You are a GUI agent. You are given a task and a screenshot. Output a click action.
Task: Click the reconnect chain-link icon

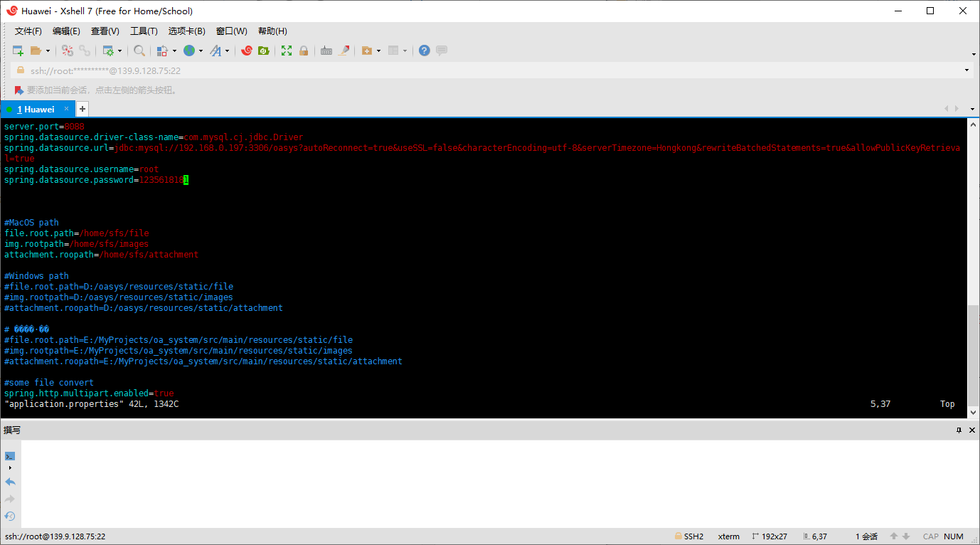(85, 51)
